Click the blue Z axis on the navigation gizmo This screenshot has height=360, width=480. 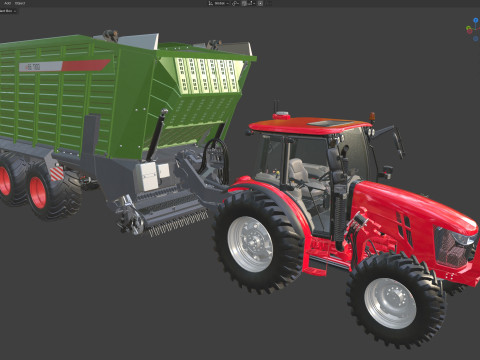click(x=476, y=20)
